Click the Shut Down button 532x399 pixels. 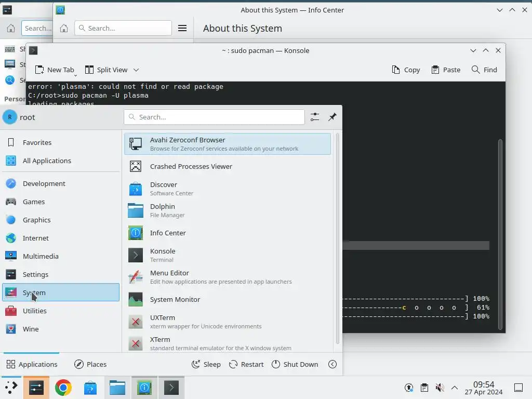tap(295, 364)
